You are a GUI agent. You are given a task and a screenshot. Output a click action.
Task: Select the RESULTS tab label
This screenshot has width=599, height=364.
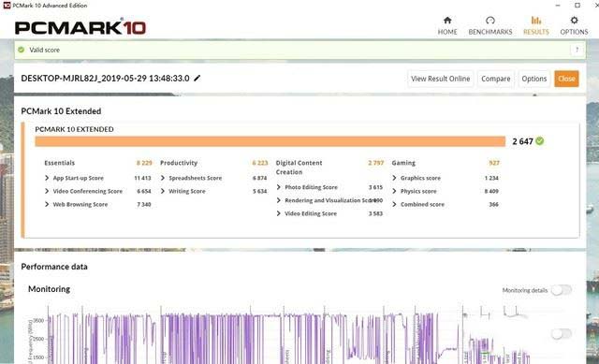(x=536, y=32)
